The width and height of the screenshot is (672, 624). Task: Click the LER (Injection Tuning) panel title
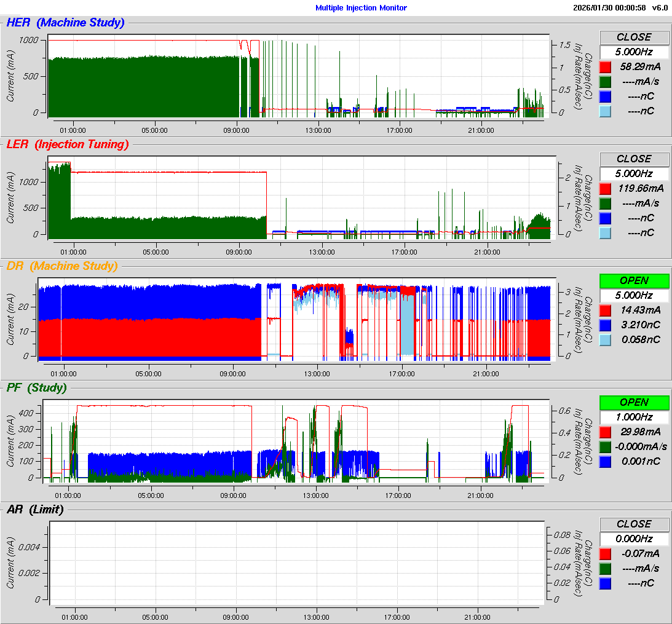pos(68,144)
